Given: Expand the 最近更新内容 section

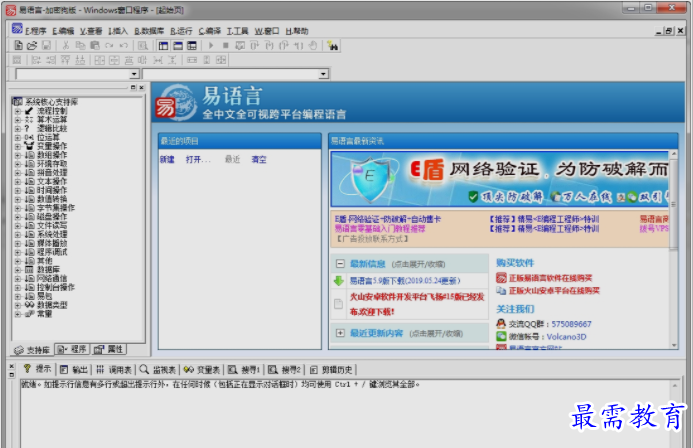Looking at the screenshot, I should (x=340, y=333).
